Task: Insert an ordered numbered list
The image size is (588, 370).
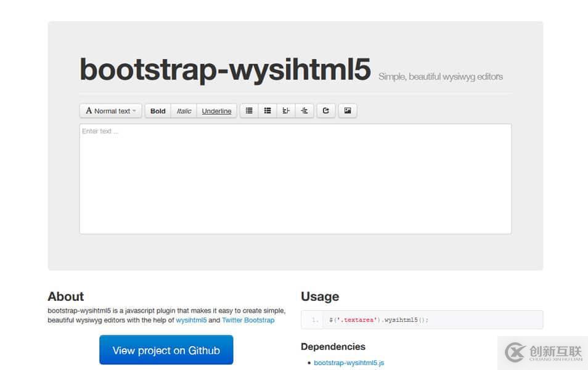Action: pyautogui.click(x=267, y=111)
